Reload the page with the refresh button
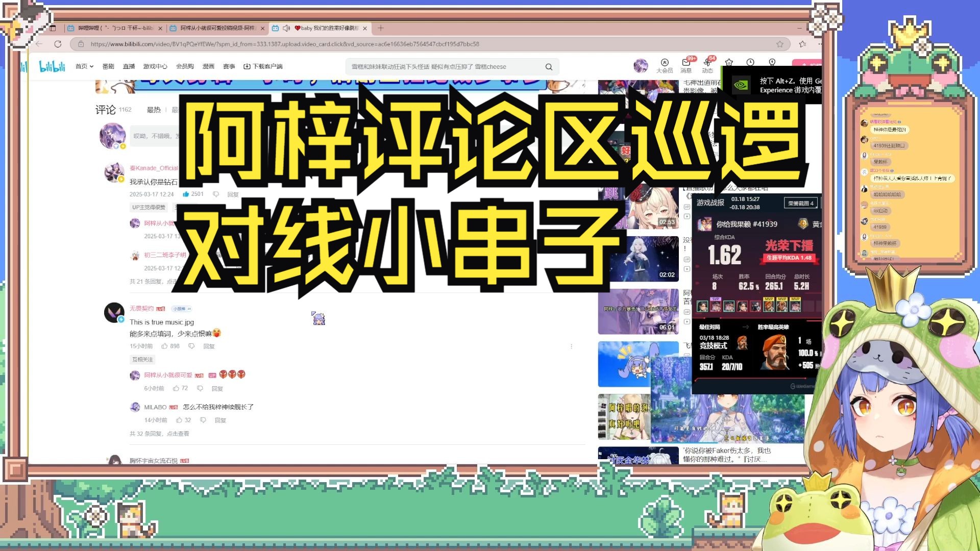This screenshot has width=980, height=551. pyautogui.click(x=58, y=44)
